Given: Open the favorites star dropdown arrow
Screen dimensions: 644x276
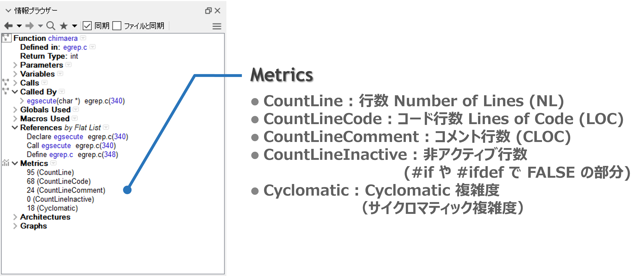Looking at the screenshot, I should [75, 26].
